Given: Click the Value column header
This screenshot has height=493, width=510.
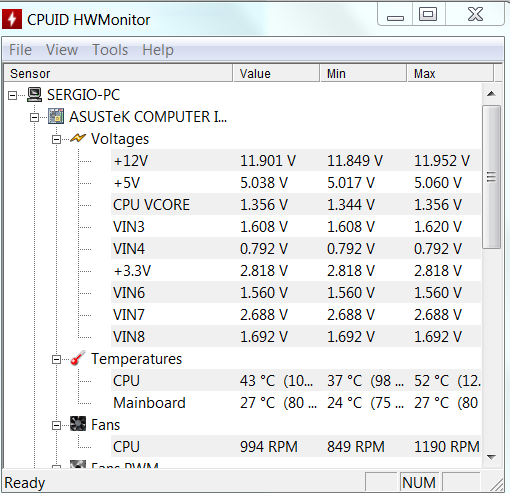Looking at the screenshot, I should coord(276,73).
